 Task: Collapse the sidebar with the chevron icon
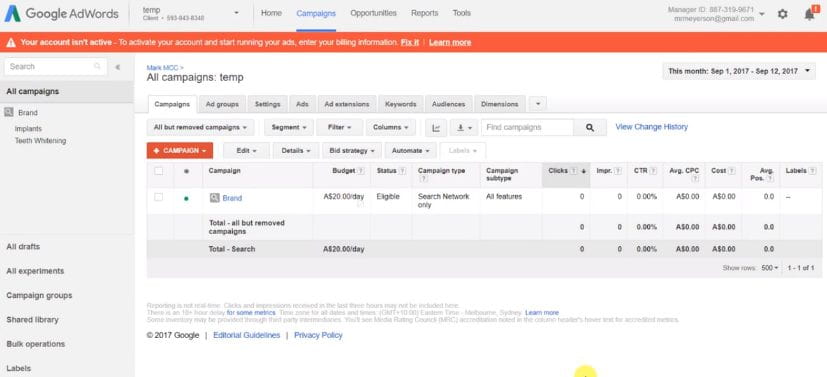[118, 67]
